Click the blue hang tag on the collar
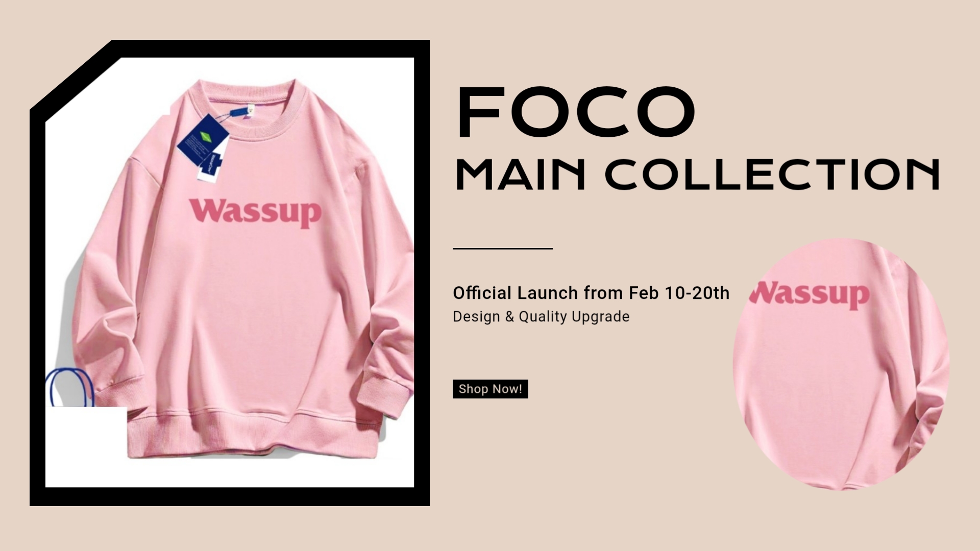The width and height of the screenshot is (980, 551). 203,139
